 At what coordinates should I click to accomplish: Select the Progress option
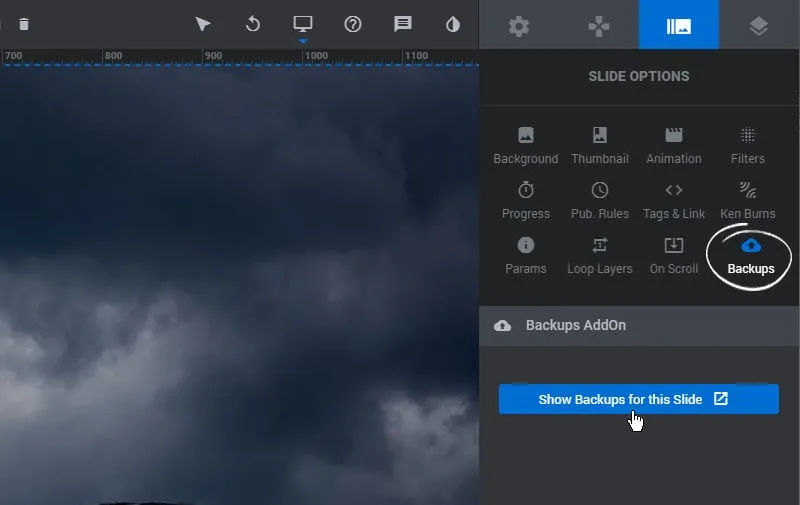pyautogui.click(x=525, y=200)
